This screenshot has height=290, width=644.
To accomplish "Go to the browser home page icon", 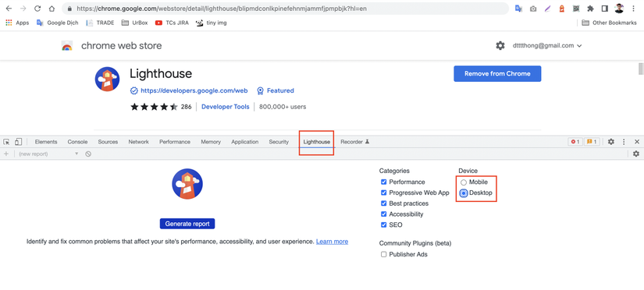I will pyautogui.click(x=52, y=9).
